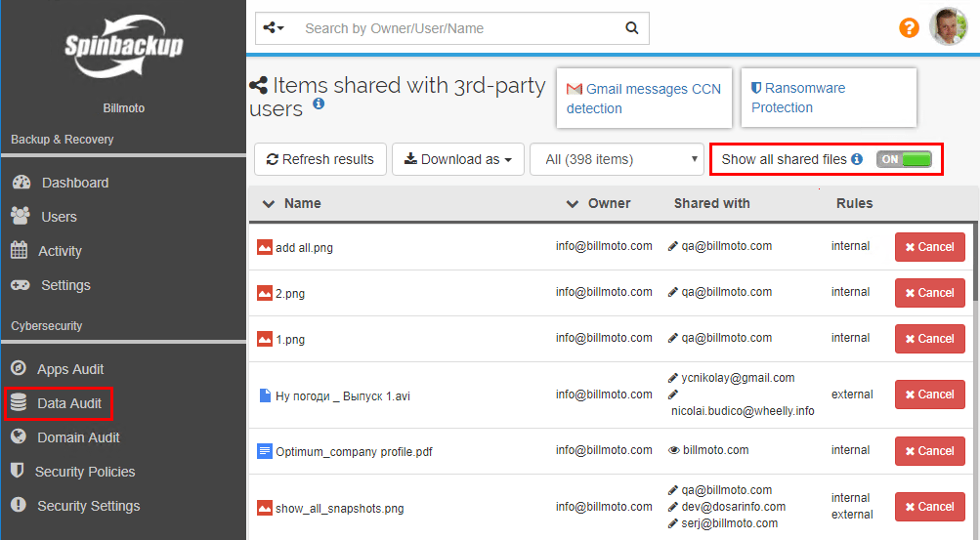Cancel sharing for Optimum_company profile.pdf
This screenshot has height=540, width=980.
pyautogui.click(x=929, y=451)
